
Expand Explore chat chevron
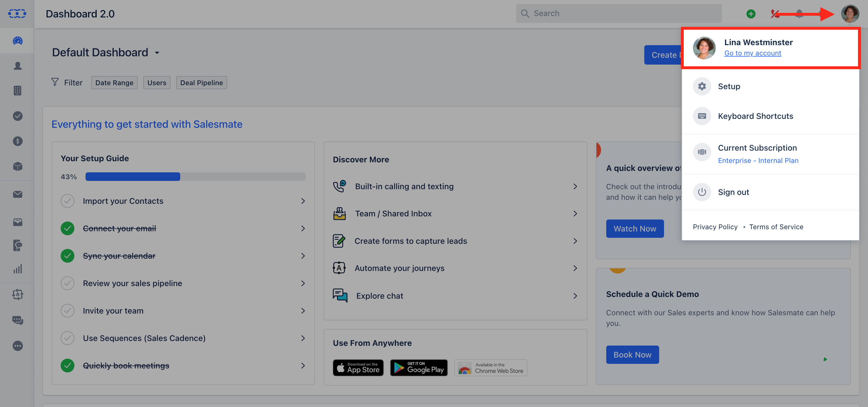coord(575,296)
